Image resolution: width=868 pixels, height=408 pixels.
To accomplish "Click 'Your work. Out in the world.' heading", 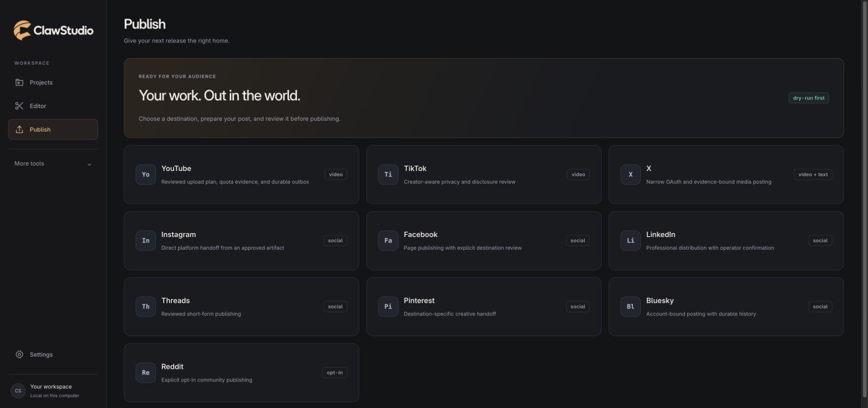I will pos(219,96).
